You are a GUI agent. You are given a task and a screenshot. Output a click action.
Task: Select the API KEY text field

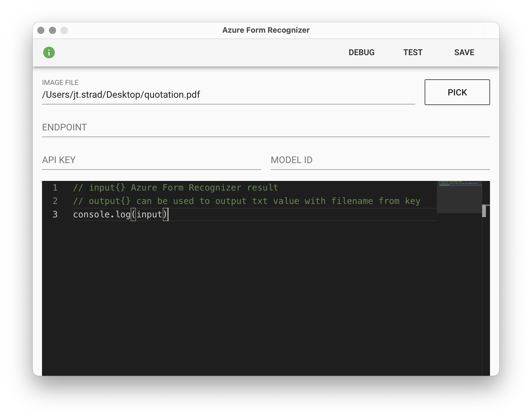(151, 160)
